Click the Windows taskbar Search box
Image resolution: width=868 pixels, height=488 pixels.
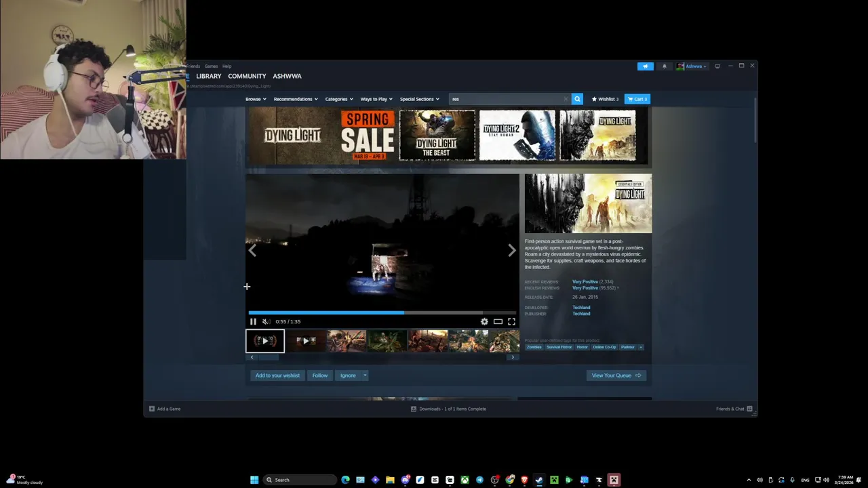pyautogui.click(x=300, y=480)
